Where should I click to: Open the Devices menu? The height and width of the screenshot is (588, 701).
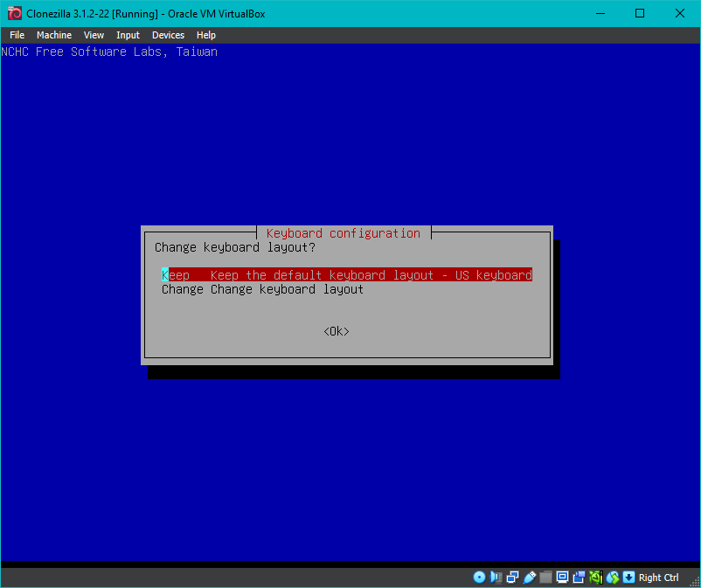point(168,35)
